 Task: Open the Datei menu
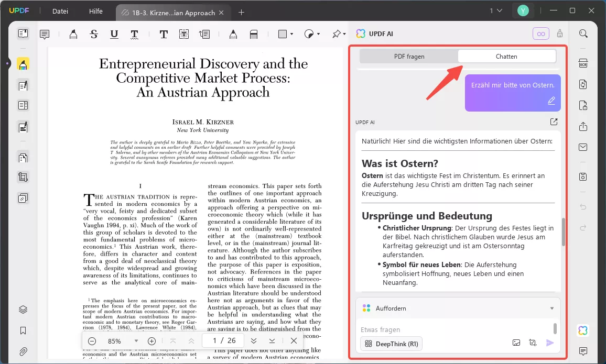coord(60,11)
